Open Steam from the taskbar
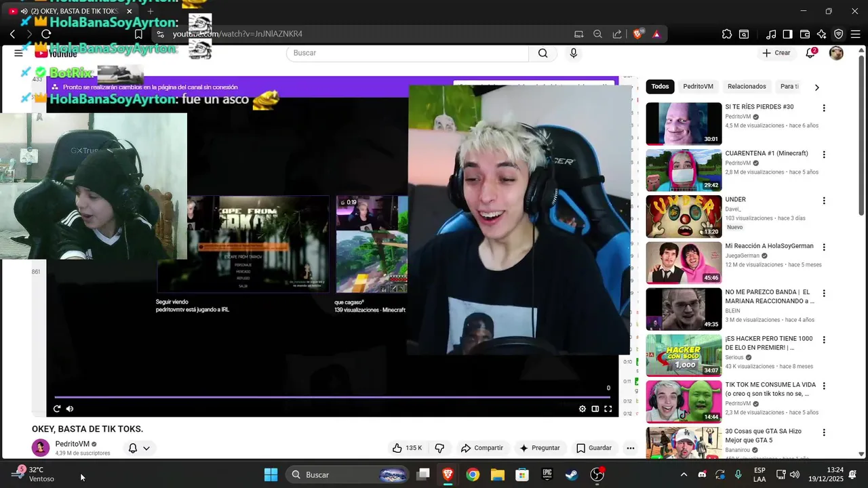Screen dimensions: 868x488 coord(572,474)
